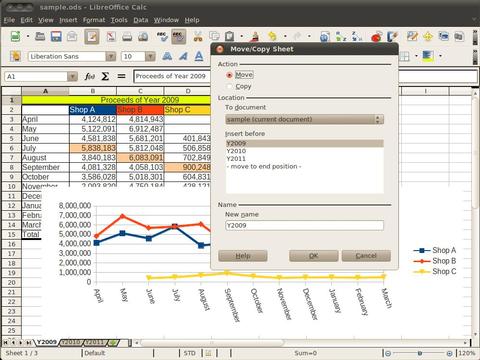Click the zoom slider handle in status bar
Viewport: 480px width, 360px height.
[420, 353]
